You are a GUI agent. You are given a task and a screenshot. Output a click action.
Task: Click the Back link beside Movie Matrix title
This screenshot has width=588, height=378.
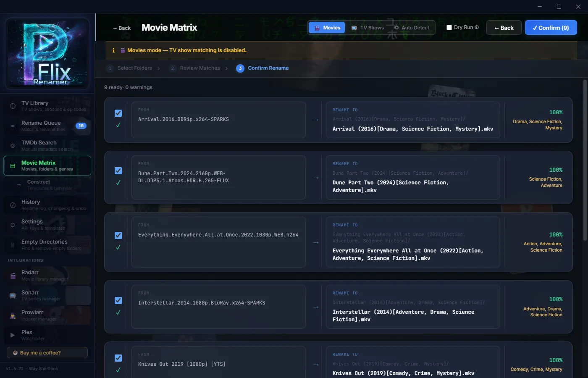tap(122, 28)
